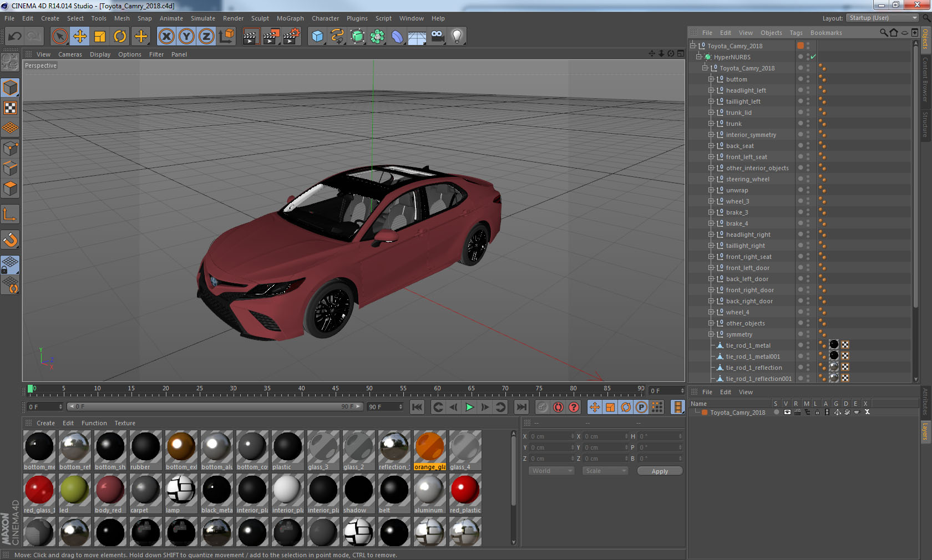The width and height of the screenshot is (932, 560).
Task: Expand the front_left_door object
Action: coord(711,267)
